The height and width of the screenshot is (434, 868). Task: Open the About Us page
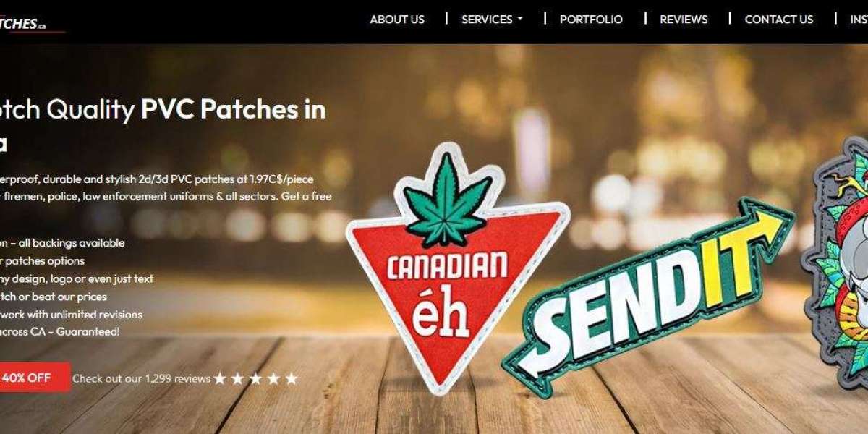click(397, 20)
